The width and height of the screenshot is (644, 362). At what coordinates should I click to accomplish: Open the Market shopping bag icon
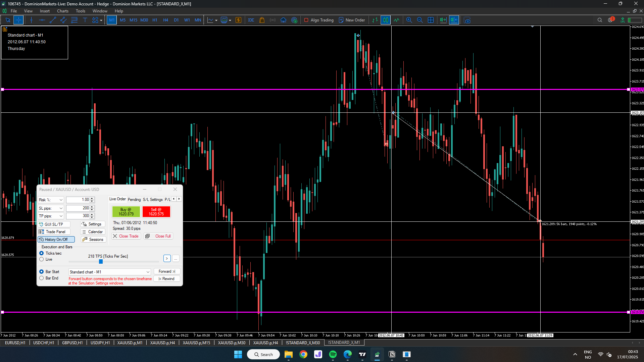tap(262, 20)
